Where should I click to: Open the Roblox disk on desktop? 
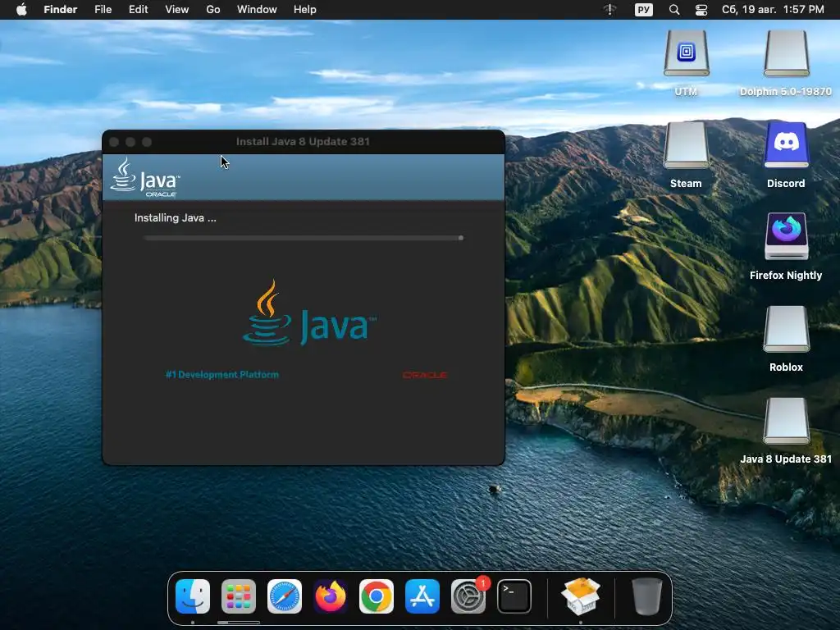click(786, 329)
